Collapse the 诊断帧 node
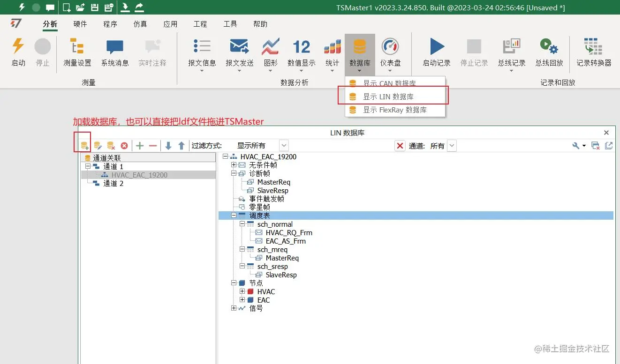This screenshot has width=620, height=364. point(234,173)
